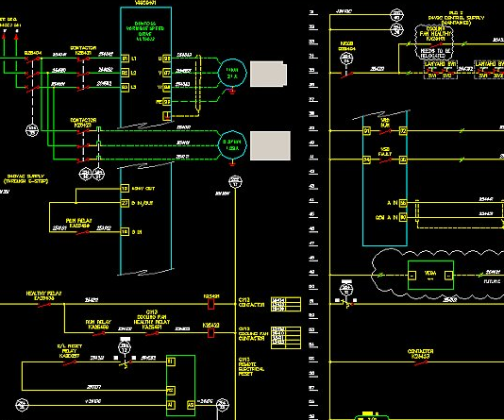Click the lower gray rectangle beside fan motor
This screenshot has height=420, width=504.
[270, 145]
